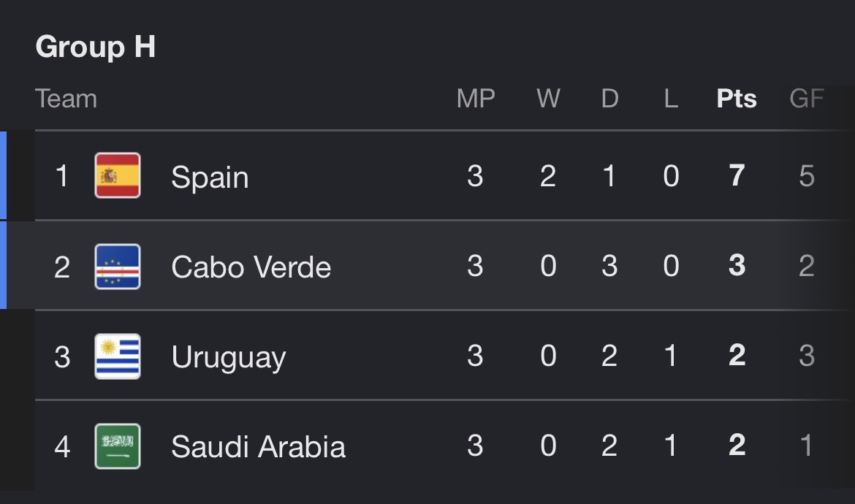Click the Group H heading
855x504 pixels.
coord(96,46)
